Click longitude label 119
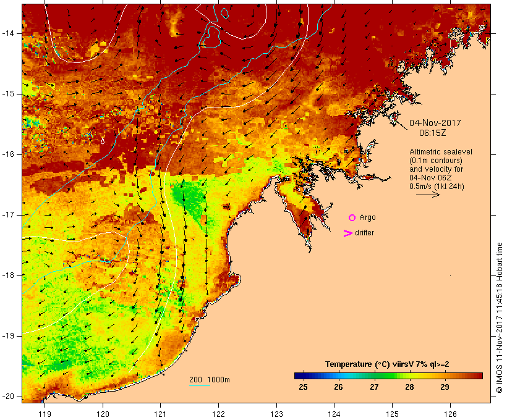This screenshot has width=507, height=420. point(45,414)
